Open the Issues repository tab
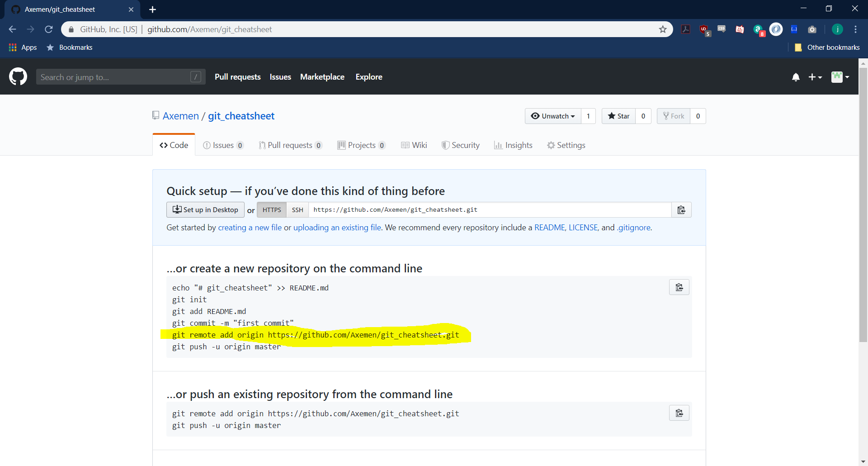This screenshot has width=868, height=466. 223,145
